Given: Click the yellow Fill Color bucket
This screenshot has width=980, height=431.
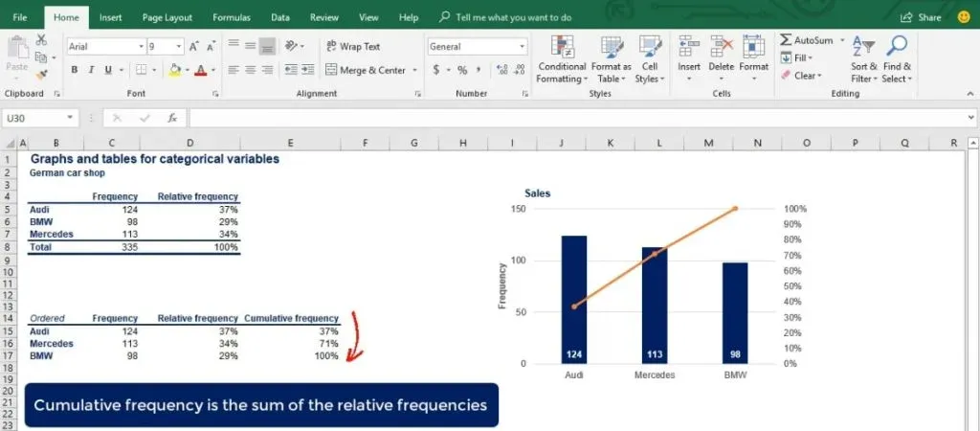Looking at the screenshot, I should [x=174, y=70].
